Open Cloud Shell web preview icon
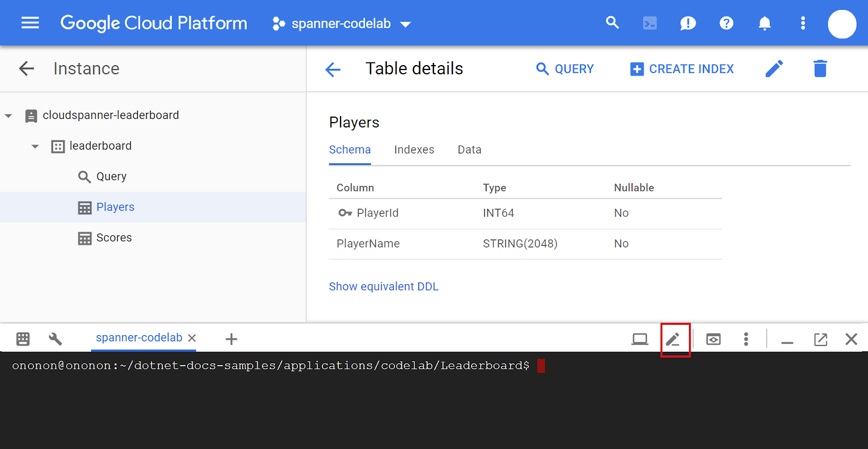 (x=713, y=339)
